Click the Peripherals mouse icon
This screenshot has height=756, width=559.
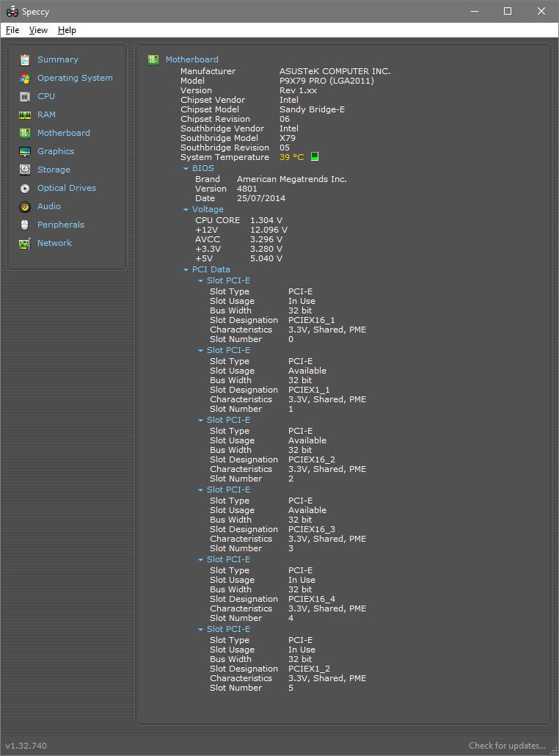point(25,225)
